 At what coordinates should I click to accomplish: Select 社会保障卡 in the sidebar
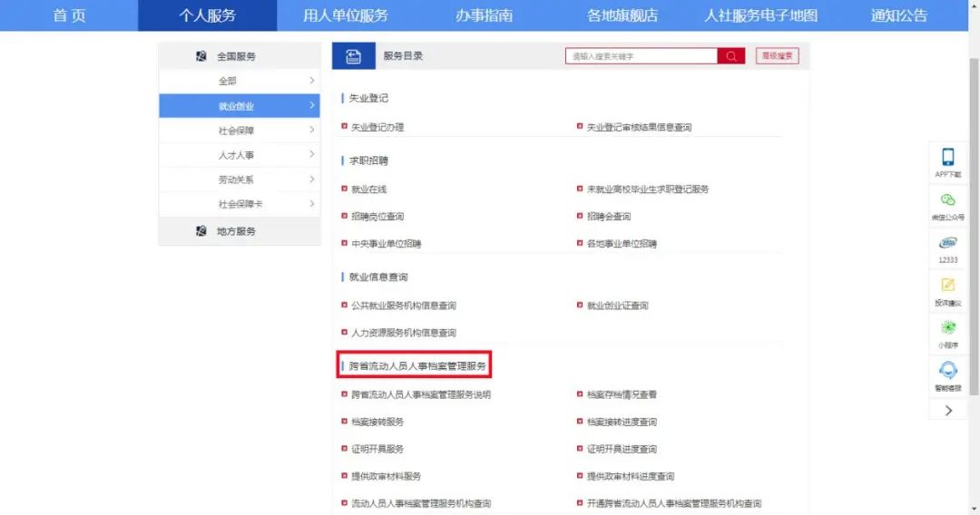240,204
